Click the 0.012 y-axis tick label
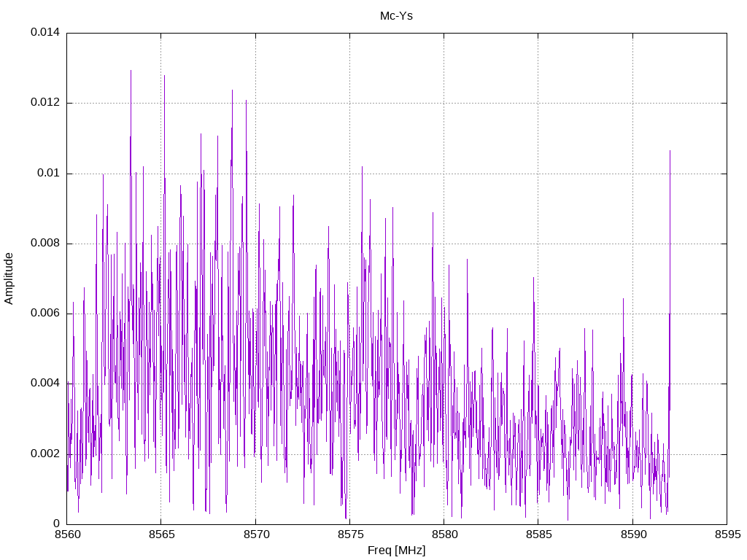Image resolution: width=747 pixels, height=560 pixels. [45, 102]
